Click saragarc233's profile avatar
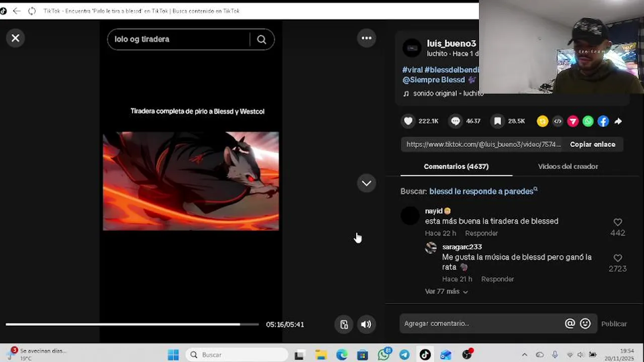The width and height of the screenshot is (644, 362). tap(431, 248)
